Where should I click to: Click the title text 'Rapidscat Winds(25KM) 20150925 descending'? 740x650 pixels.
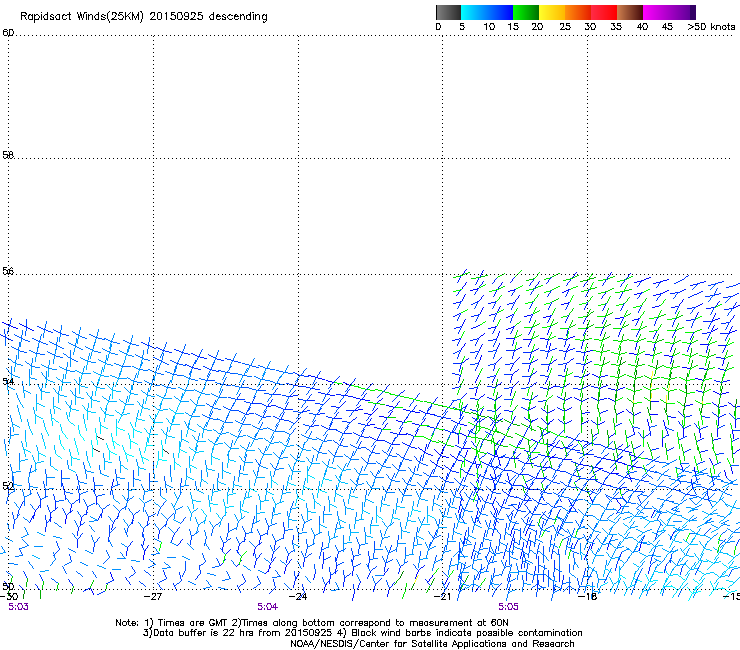tap(143, 17)
